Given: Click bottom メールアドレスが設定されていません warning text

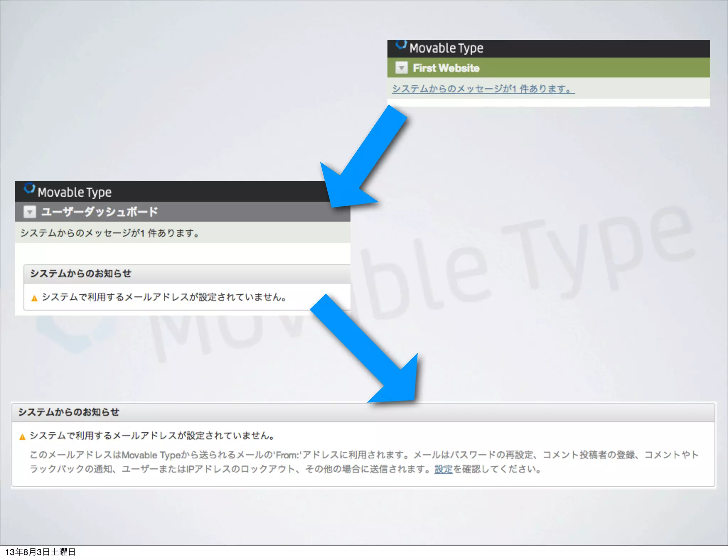Looking at the screenshot, I should pos(152,436).
